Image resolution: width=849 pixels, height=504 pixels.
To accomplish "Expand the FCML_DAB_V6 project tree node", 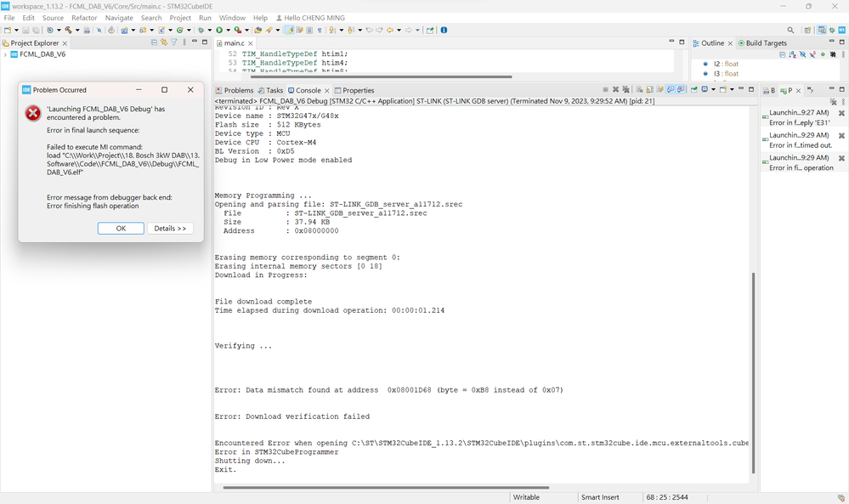I will 5,54.
